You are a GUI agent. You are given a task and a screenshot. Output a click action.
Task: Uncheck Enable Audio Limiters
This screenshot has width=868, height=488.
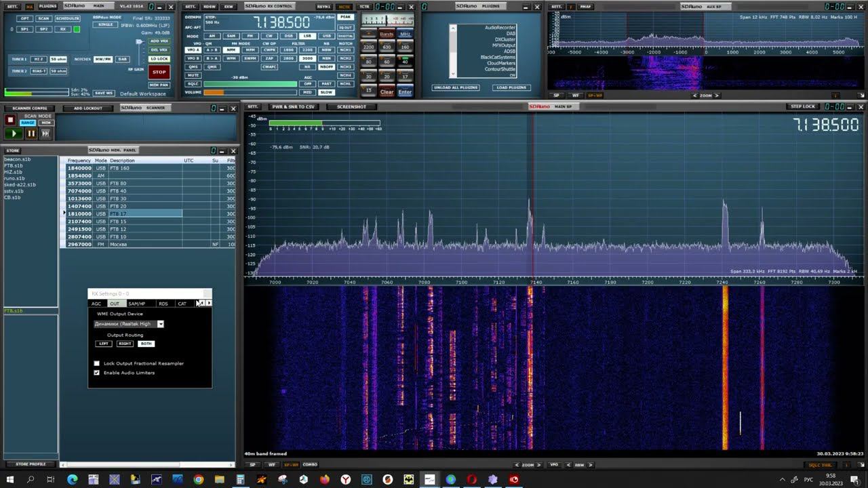pos(96,373)
